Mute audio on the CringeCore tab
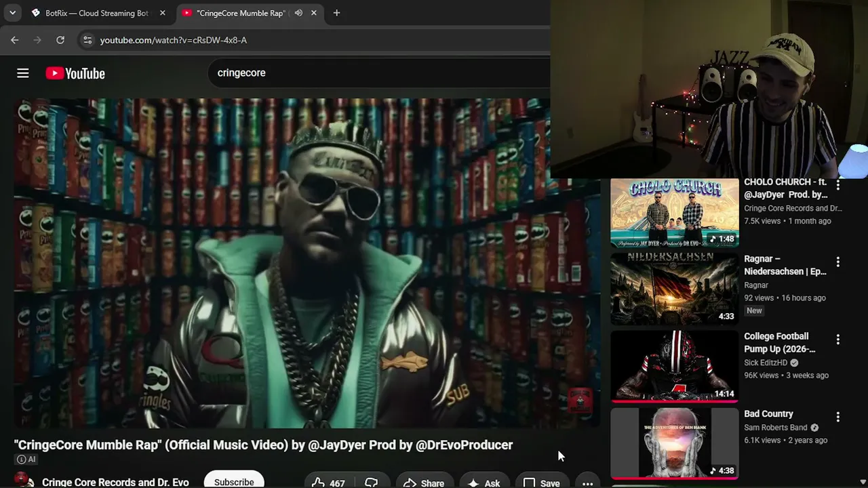Screen dimensions: 868x488 (298, 13)
